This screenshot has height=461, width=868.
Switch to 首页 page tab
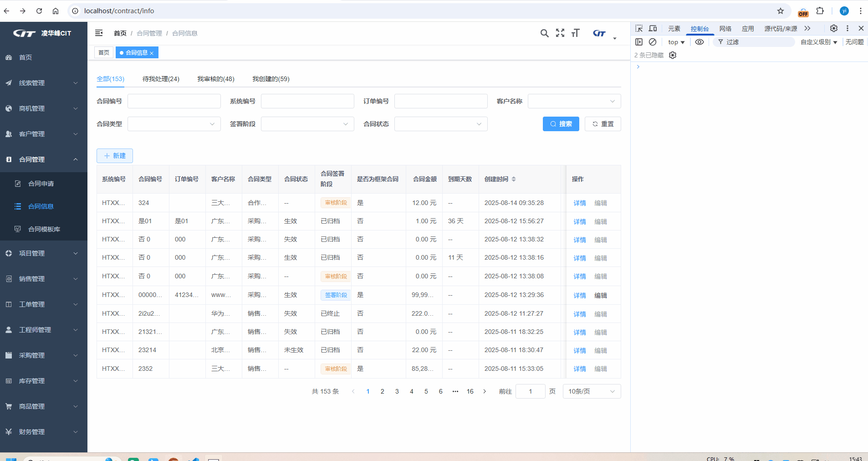click(104, 52)
